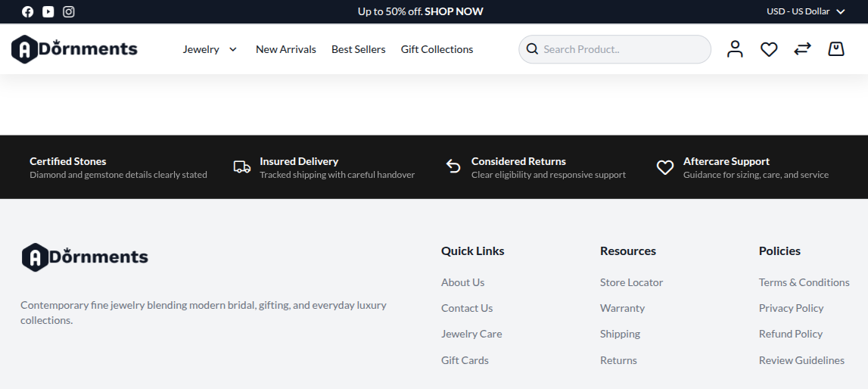Open the user account icon
The image size is (868, 389).
(735, 49)
